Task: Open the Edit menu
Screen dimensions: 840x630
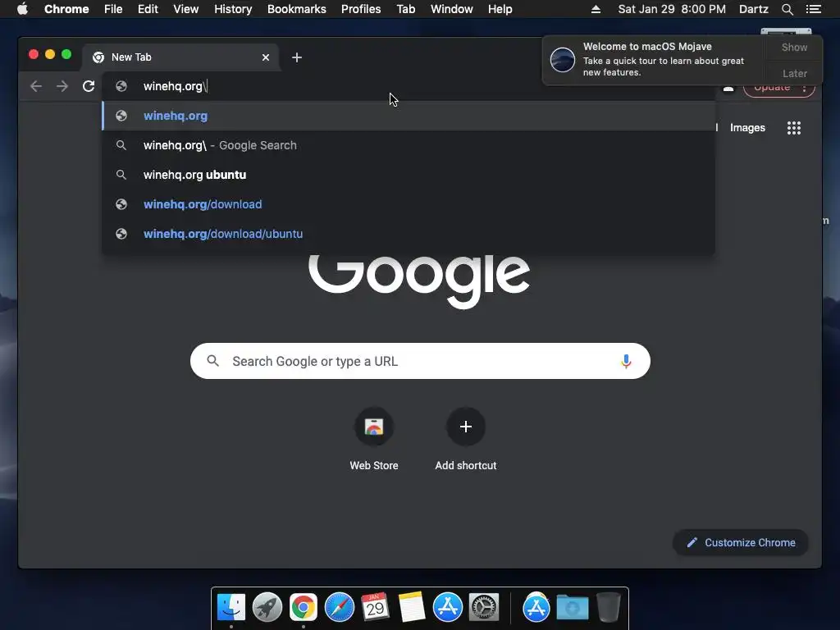Action: [148, 9]
